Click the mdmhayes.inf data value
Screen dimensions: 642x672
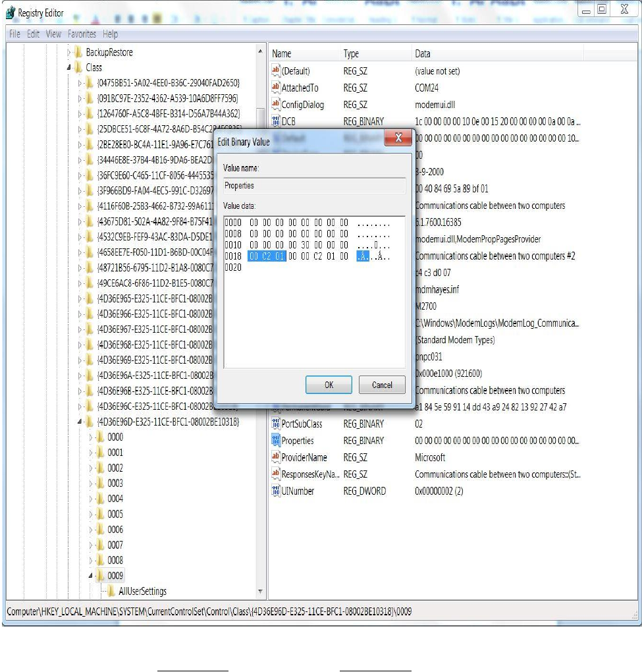(x=437, y=289)
